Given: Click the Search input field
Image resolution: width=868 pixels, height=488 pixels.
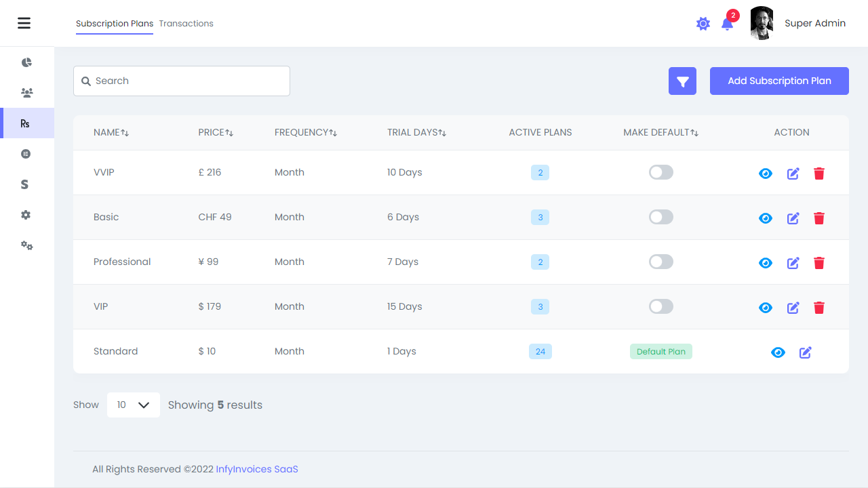Looking at the screenshot, I should [x=182, y=81].
